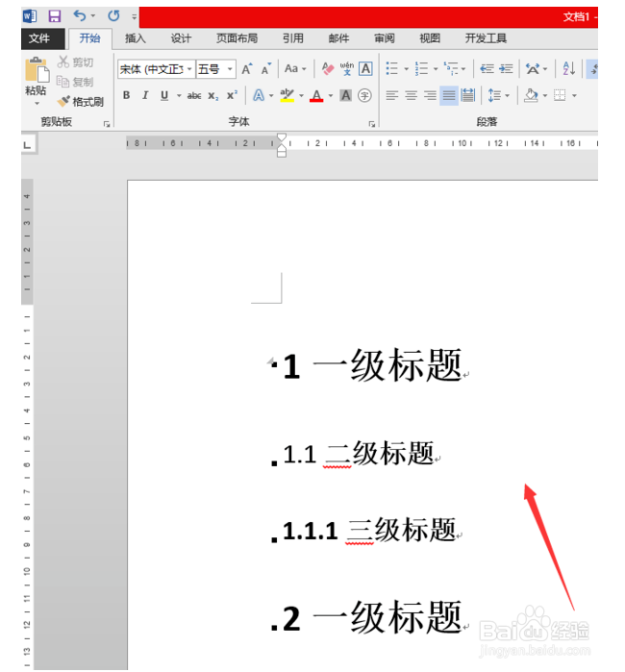This screenshot has height=672, width=625.
Task: Apply red font color
Action: 316,95
